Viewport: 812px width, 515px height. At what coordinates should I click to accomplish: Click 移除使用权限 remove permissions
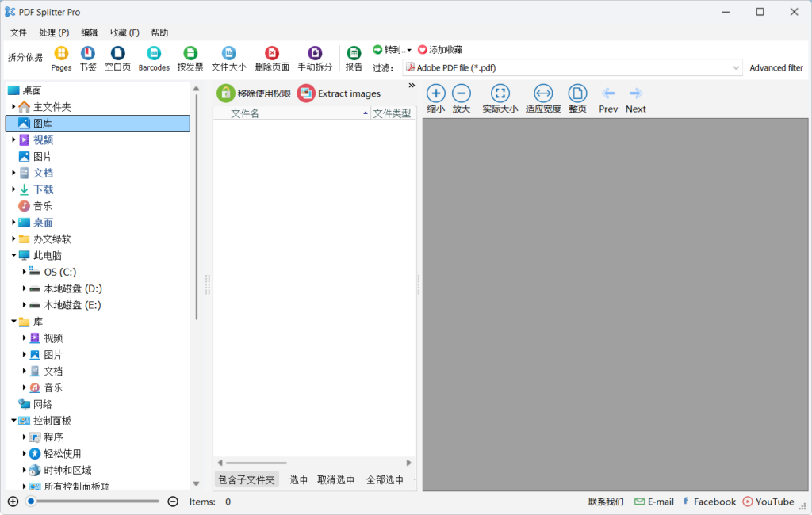(x=254, y=93)
